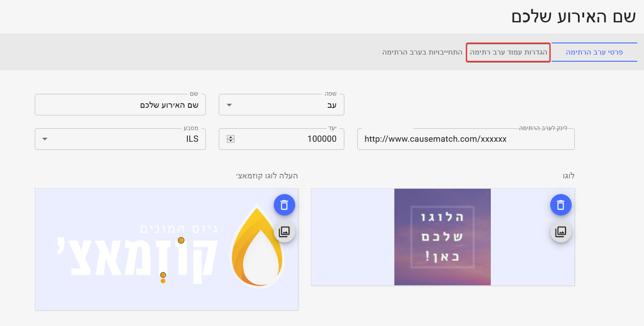644x326 pixels.
Task: Open the image gallery icon on the קוזמאצ׳ logo
Action: [284, 232]
